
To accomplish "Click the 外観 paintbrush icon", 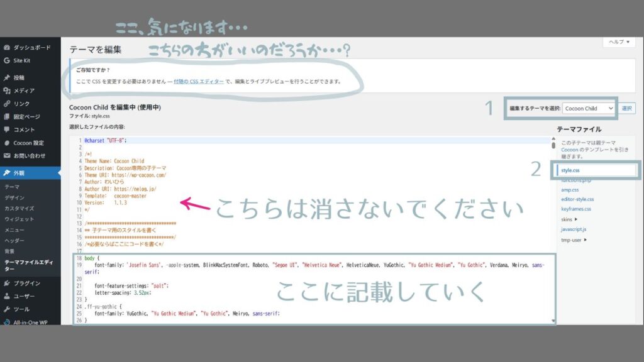I will click(6, 173).
